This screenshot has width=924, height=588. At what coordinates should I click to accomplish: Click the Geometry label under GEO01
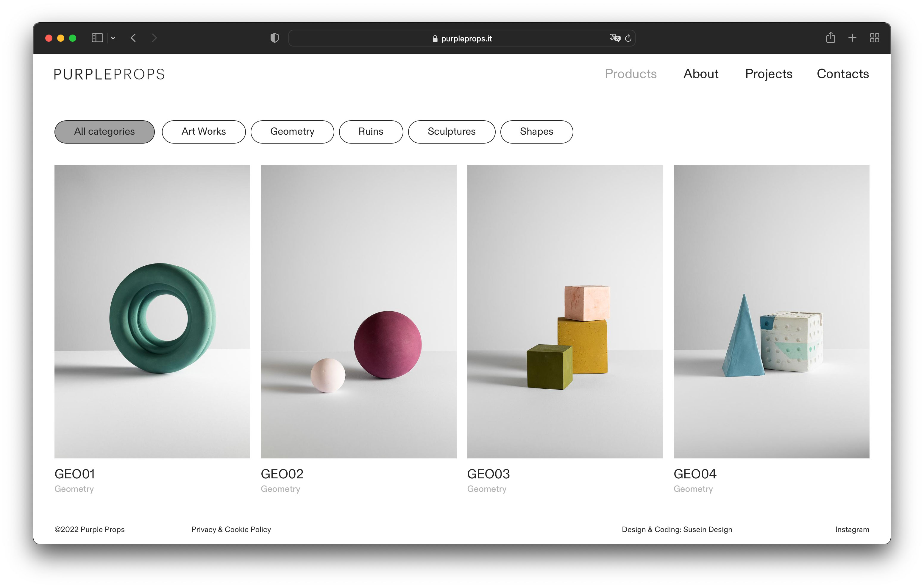[x=74, y=489]
